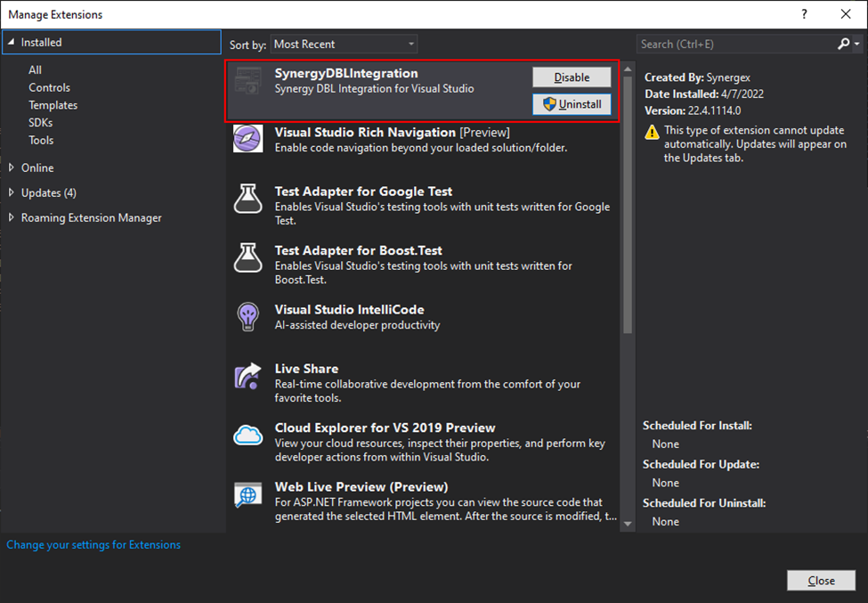
Task: Select the SynergyDBLIntegration title text
Action: point(346,73)
